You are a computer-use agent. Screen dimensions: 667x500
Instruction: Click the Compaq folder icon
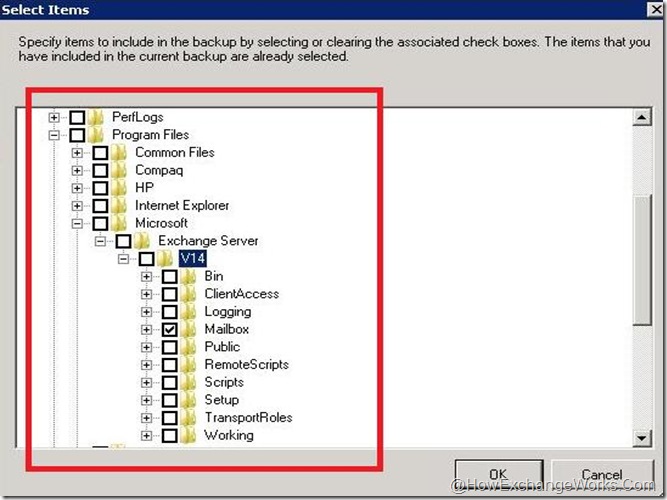click(119, 170)
